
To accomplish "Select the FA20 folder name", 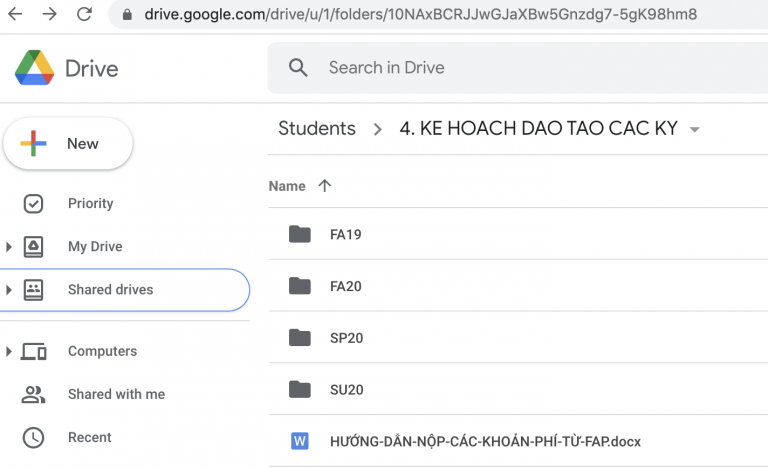I will click(346, 286).
